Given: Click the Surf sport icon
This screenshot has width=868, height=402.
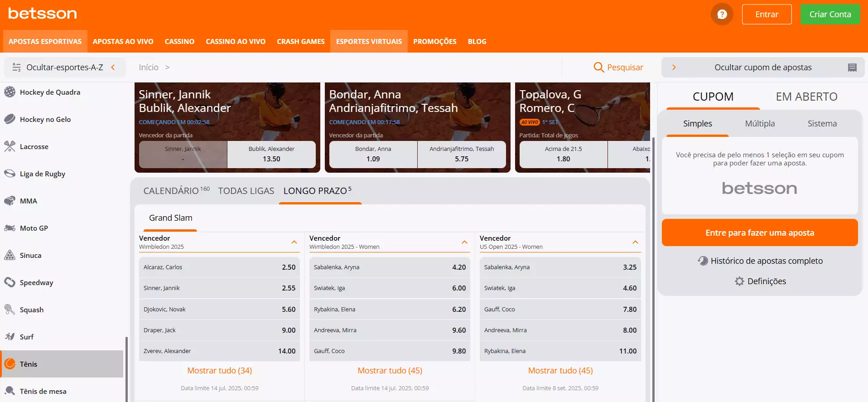Looking at the screenshot, I should point(10,337).
